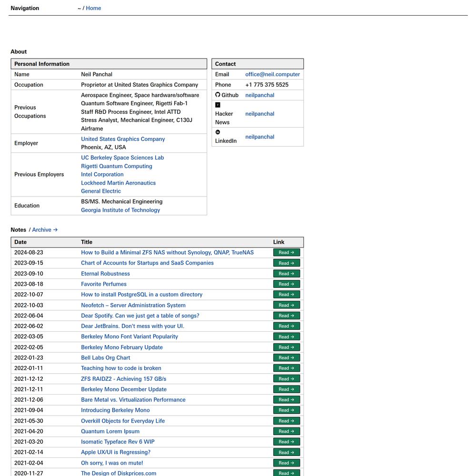The height and width of the screenshot is (476, 476).
Task: Click Read button for 2022-03-05 note
Action: tap(287, 337)
